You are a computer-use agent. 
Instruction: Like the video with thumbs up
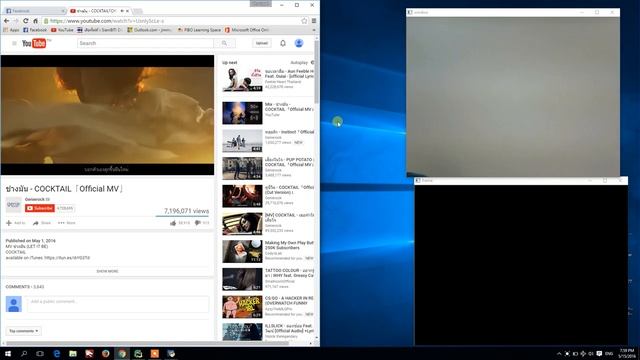pyautogui.click(x=173, y=223)
